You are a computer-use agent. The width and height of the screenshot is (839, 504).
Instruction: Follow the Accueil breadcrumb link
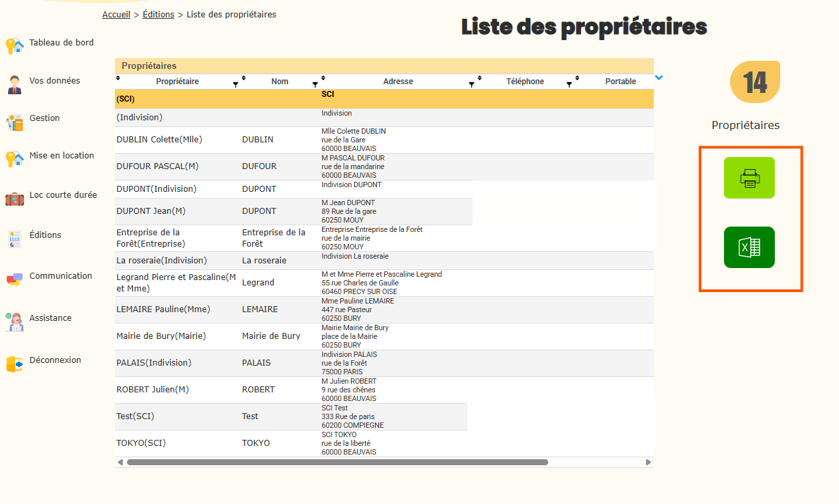(x=116, y=15)
